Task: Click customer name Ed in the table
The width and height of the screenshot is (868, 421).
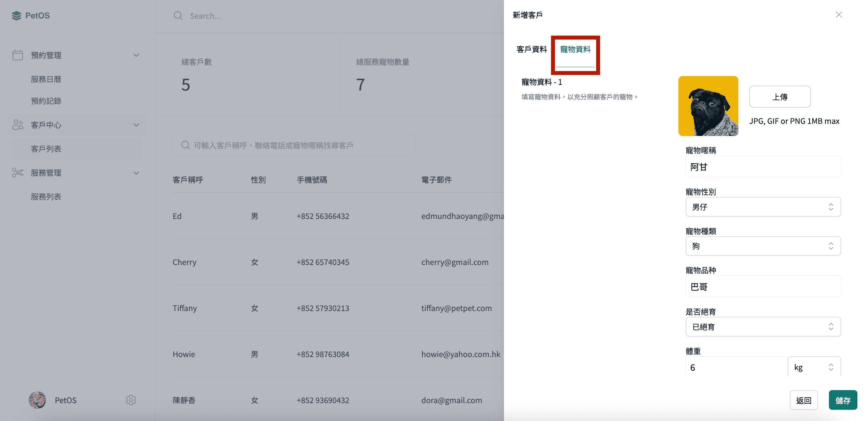Action: (177, 216)
